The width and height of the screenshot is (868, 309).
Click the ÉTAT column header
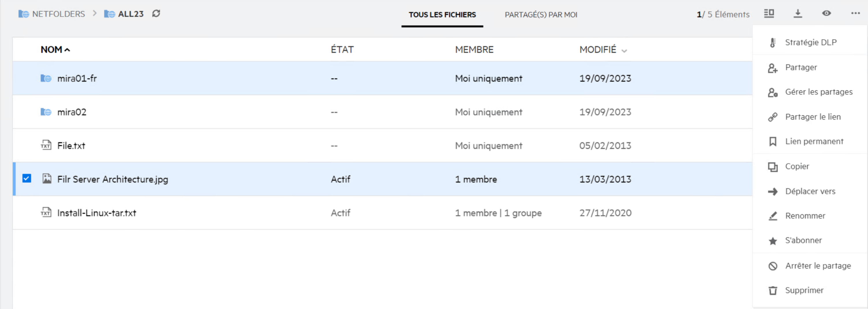(342, 50)
